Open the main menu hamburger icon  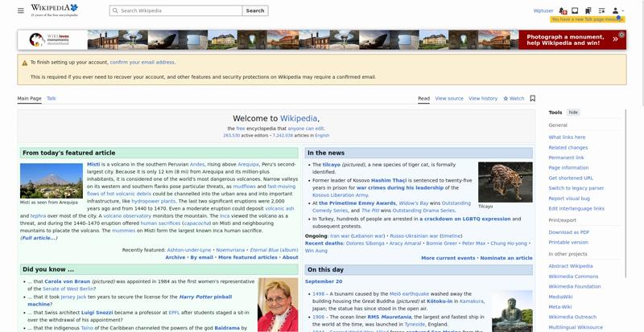pyautogui.click(x=21, y=10)
